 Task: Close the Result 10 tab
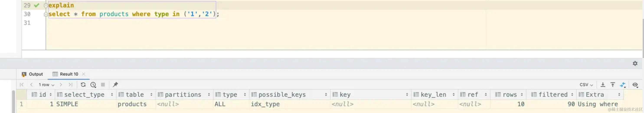(83, 74)
